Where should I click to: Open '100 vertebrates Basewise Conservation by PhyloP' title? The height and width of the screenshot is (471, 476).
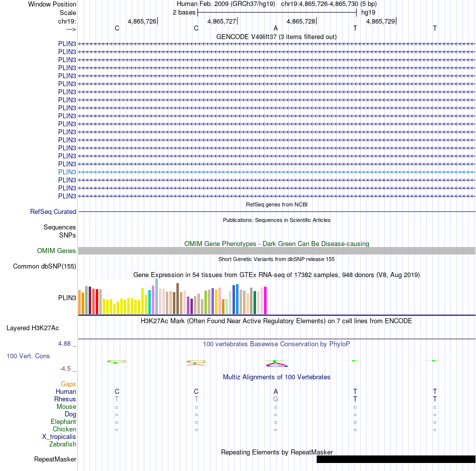click(x=277, y=344)
